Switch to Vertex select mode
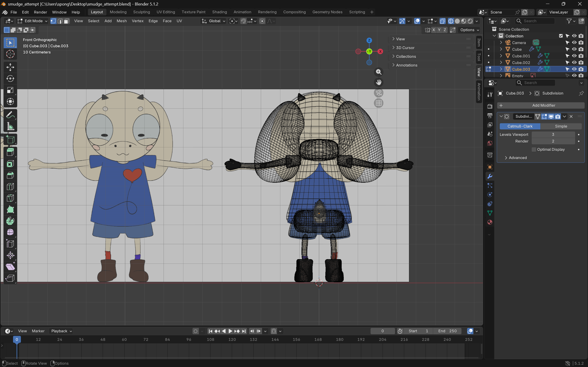 click(53, 21)
